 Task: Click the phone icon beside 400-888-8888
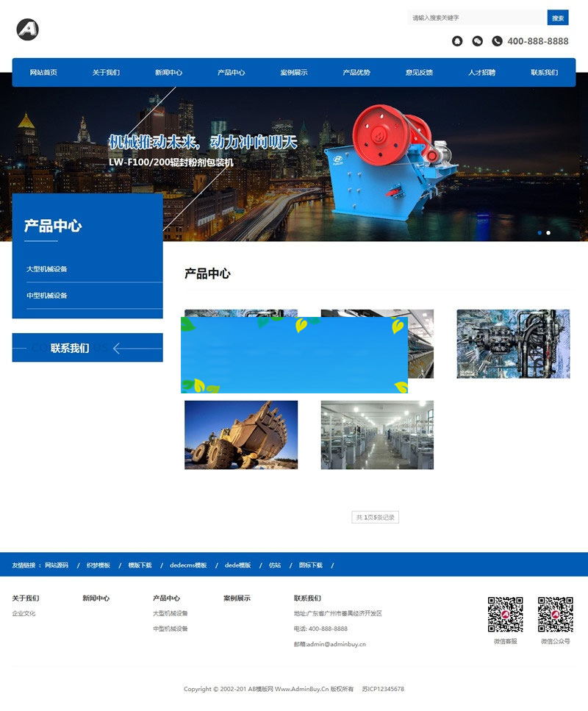[x=497, y=40]
